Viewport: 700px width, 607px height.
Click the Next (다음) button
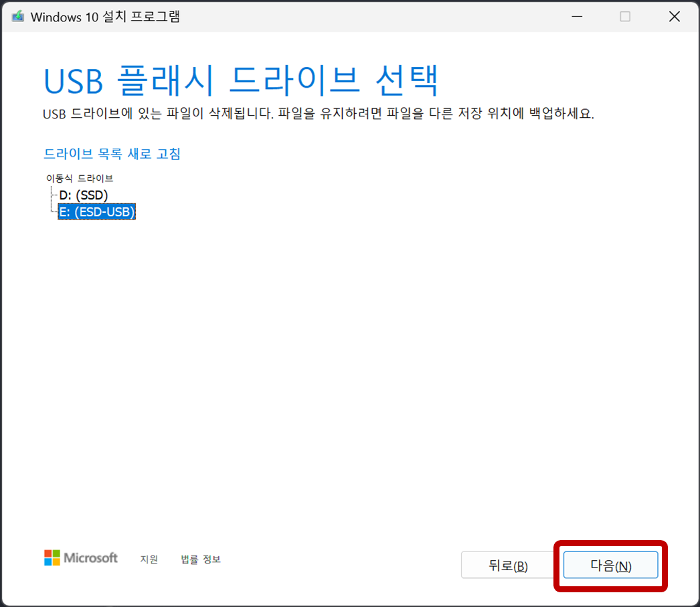pos(610,565)
